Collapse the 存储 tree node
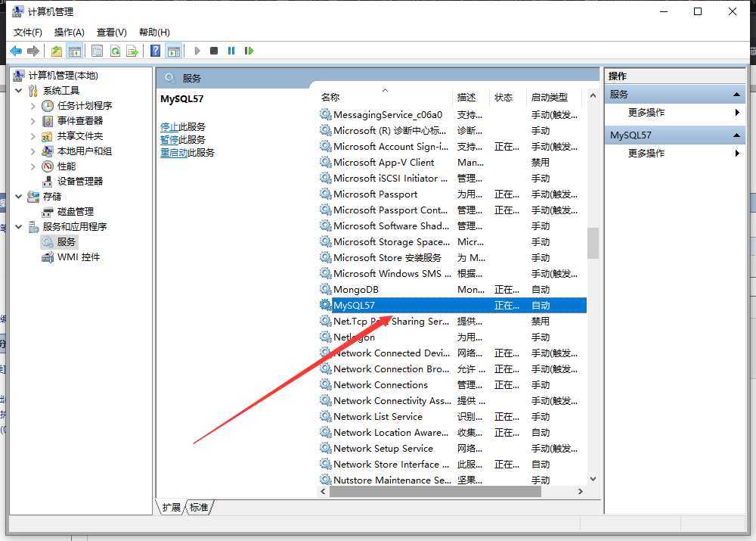This screenshot has width=756, height=541. tap(19, 197)
